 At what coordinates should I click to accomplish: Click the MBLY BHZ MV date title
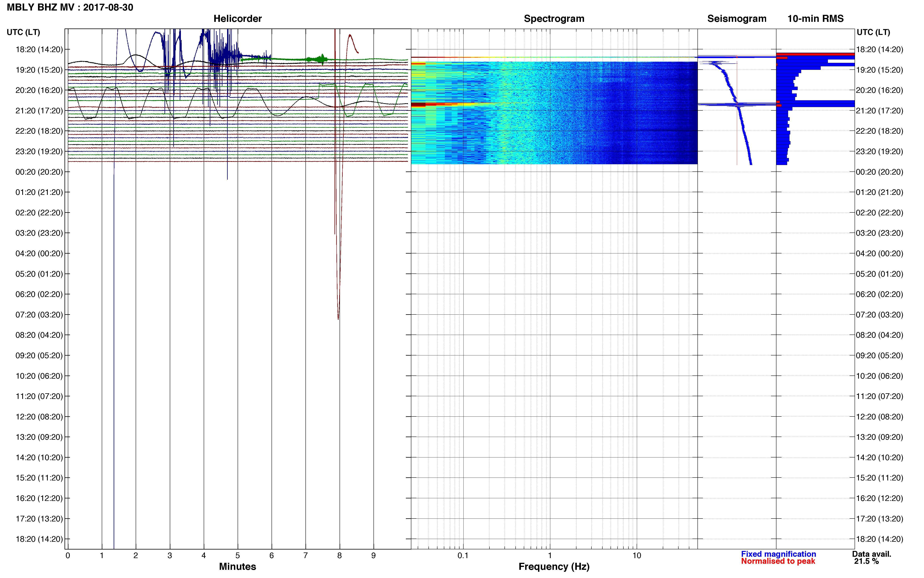click(70, 7)
